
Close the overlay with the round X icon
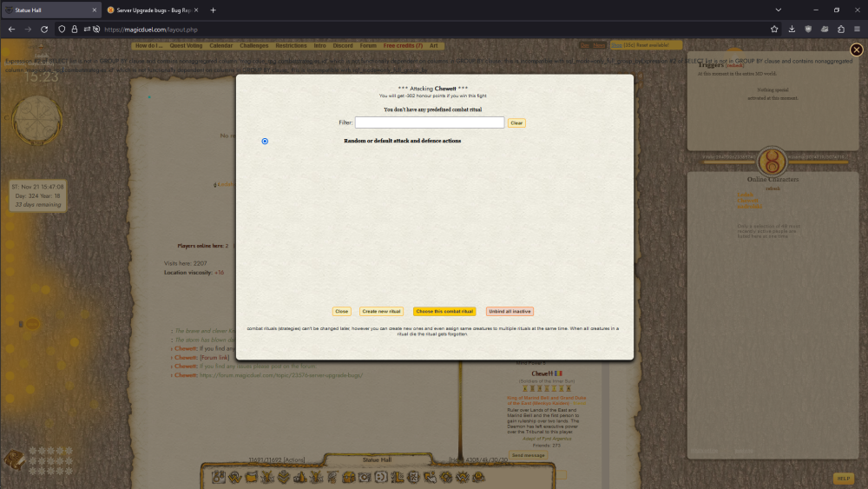(x=857, y=50)
